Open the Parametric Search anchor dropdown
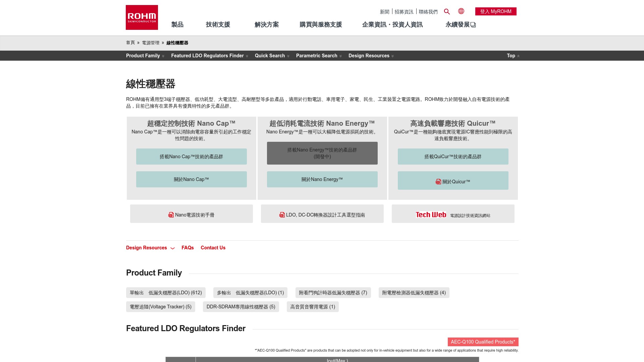This screenshot has width=644, height=362. pyautogui.click(x=319, y=56)
